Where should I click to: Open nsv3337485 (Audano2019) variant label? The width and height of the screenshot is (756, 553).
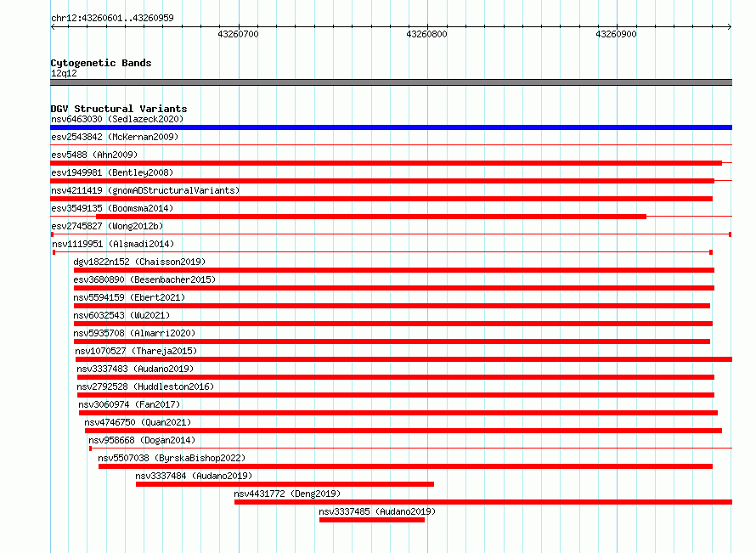pyautogui.click(x=377, y=511)
